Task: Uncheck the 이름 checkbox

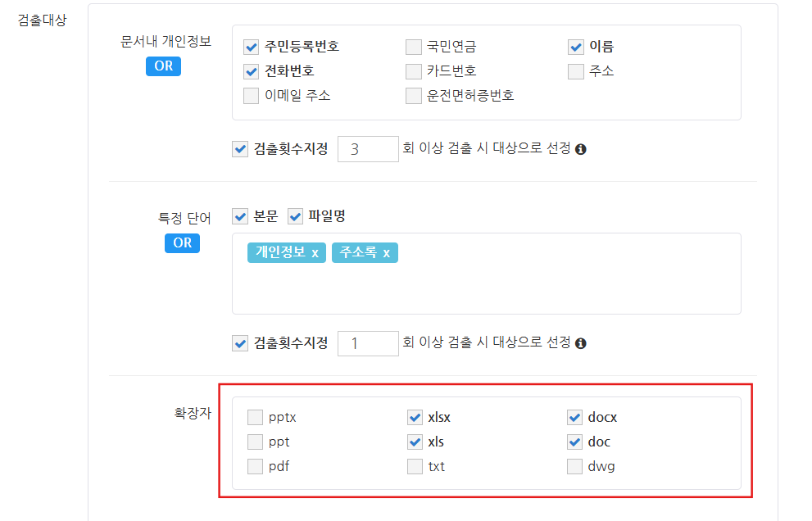Action: point(576,47)
